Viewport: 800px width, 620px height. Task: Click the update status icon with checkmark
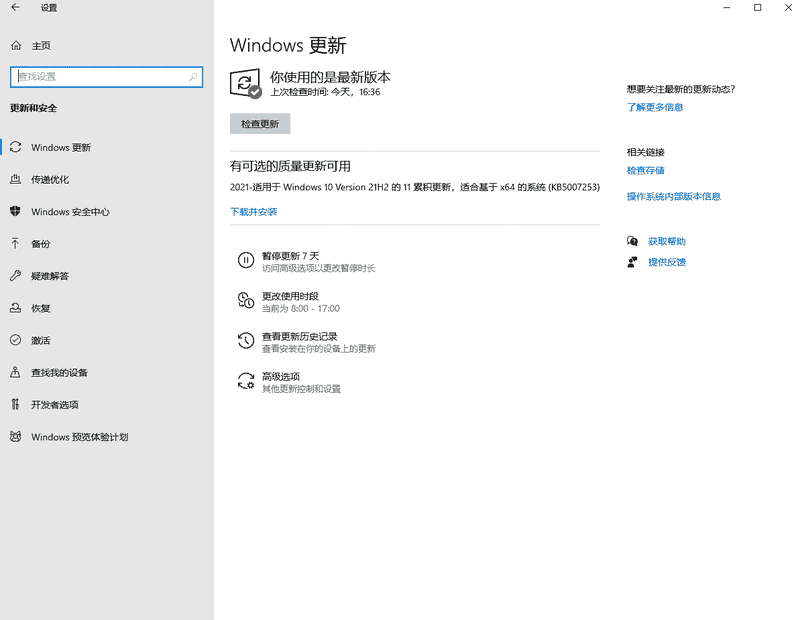(x=245, y=83)
